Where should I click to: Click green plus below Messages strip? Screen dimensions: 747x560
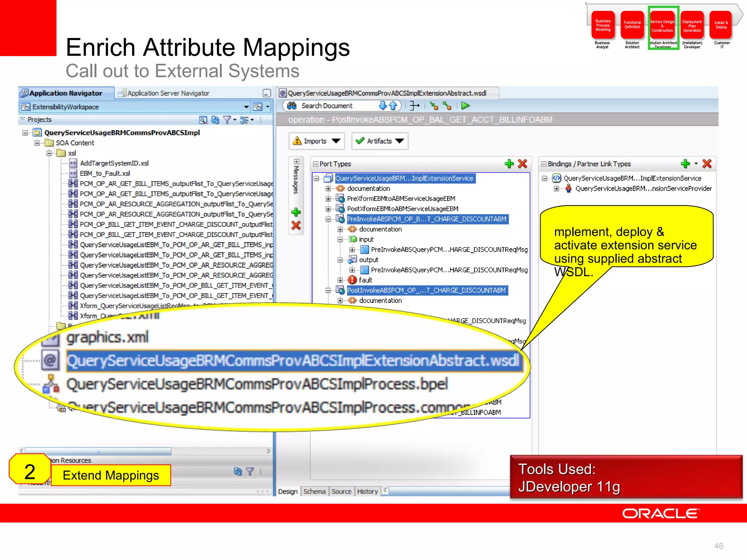[296, 212]
